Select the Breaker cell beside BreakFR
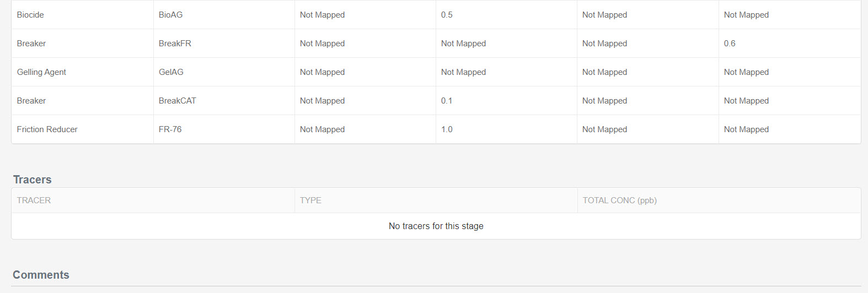Image resolution: width=868 pixels, height=293 pixels. pos(31,44)
